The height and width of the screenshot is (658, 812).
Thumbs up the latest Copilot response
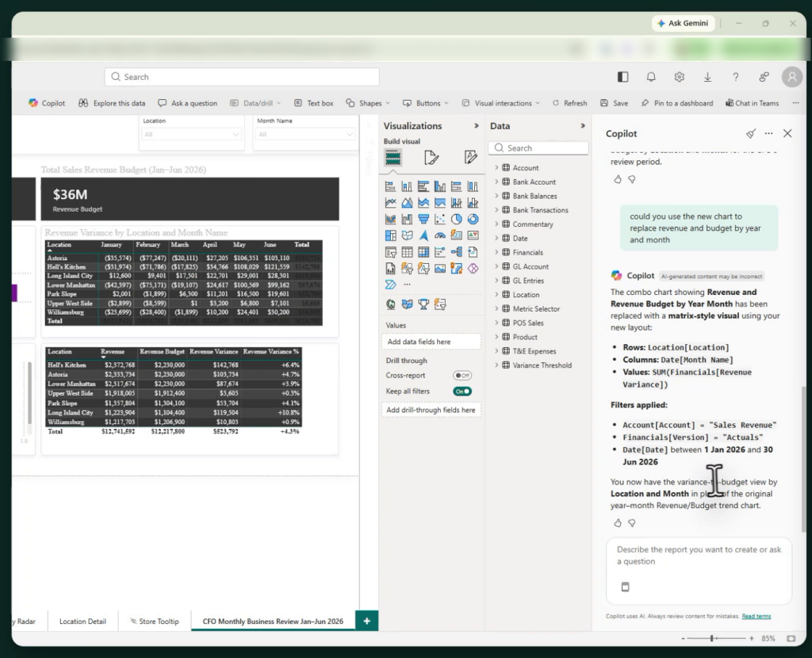617,523
